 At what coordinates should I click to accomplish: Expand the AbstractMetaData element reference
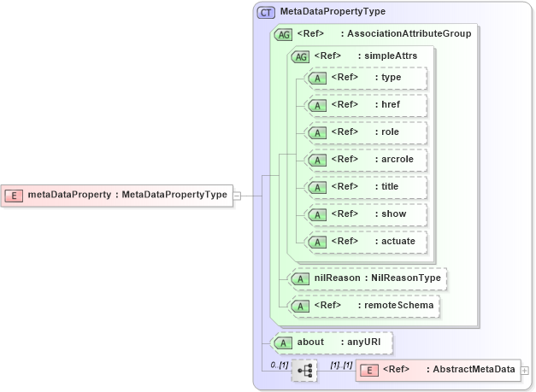pyautogui.click(x=525, y=371)
